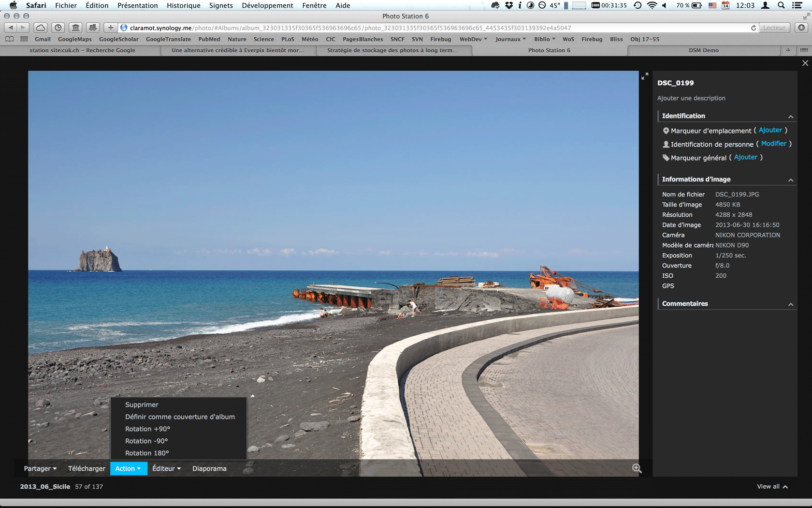This screenshot has height=508, width=812.
Task: Click the volume icon in the menu bar
Action: [665, 5]
